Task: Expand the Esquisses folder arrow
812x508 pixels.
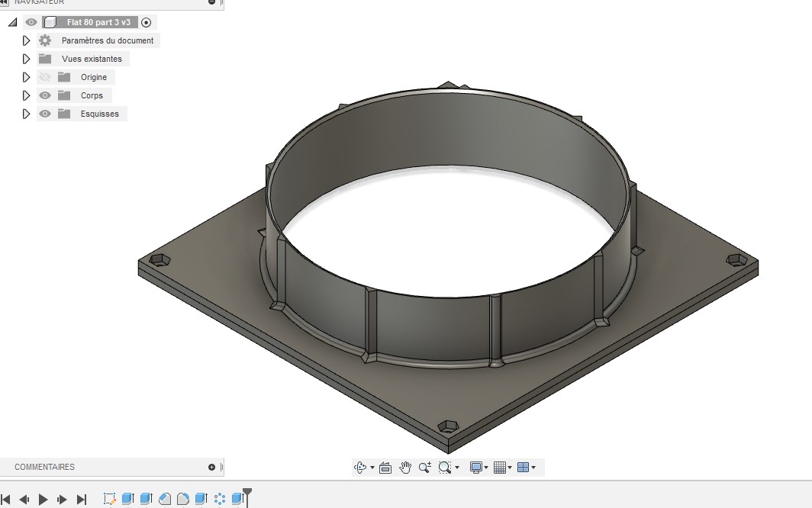Action: click(27, 114)
